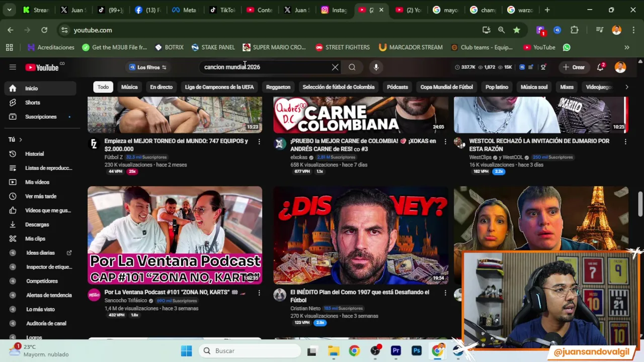Play the Por La Ventana Podcast thumbnail

[x=175, y=235]
